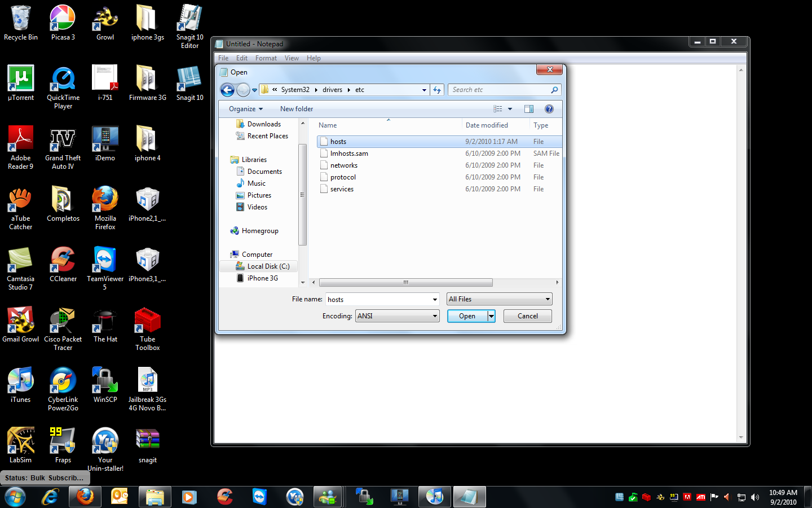
Task: Open Notepad Edit menu
Action: (x=242, y=58)
